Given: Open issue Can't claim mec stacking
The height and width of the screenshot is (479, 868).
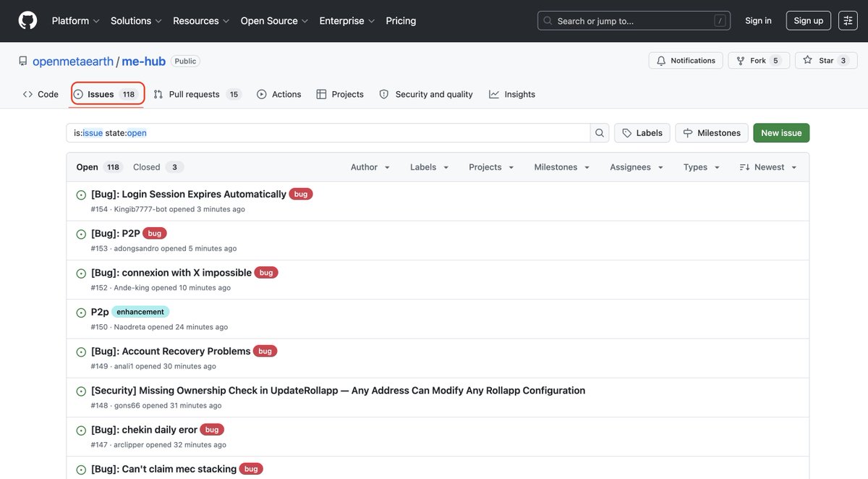Looking at the screenshot, I should click(163, 469).
